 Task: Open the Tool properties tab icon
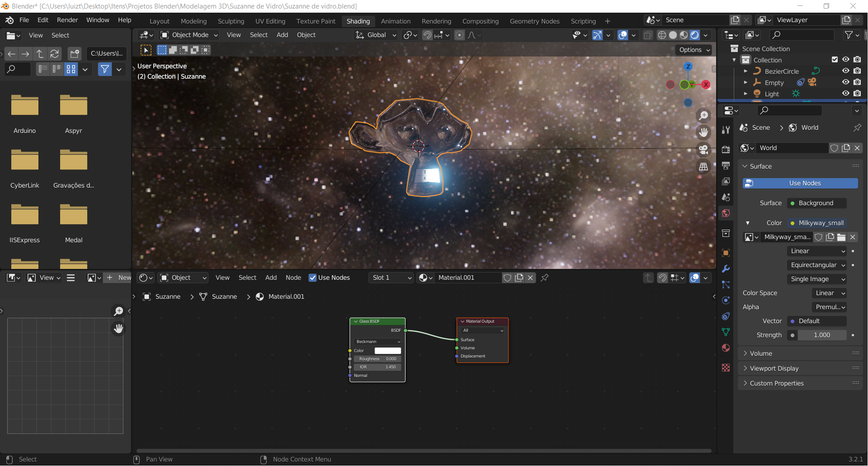pyautogui.click(x=726, y=130)
